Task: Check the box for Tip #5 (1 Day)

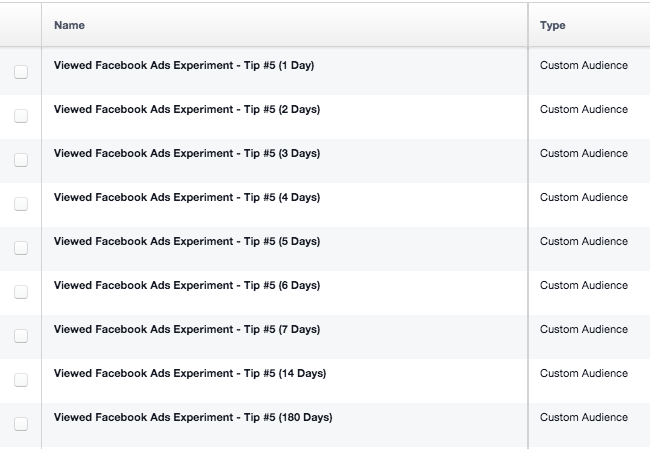Action: click(21, 72)
